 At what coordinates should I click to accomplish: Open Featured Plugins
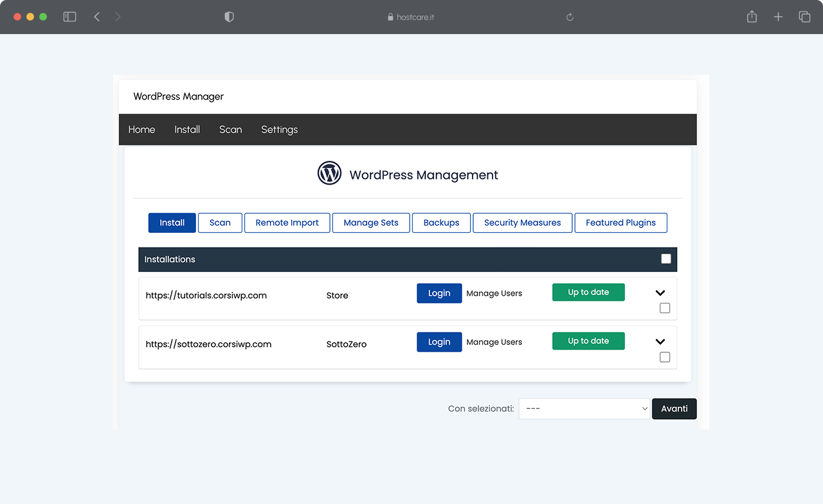tap(621, 222)
